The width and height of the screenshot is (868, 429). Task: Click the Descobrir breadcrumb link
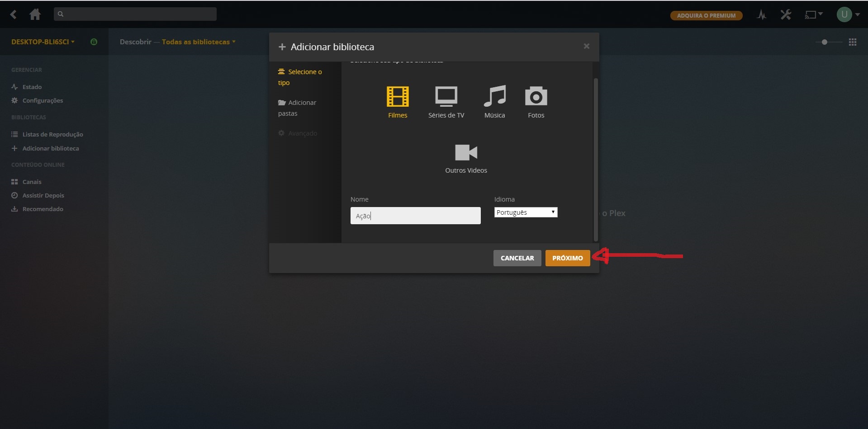(135, 42)
